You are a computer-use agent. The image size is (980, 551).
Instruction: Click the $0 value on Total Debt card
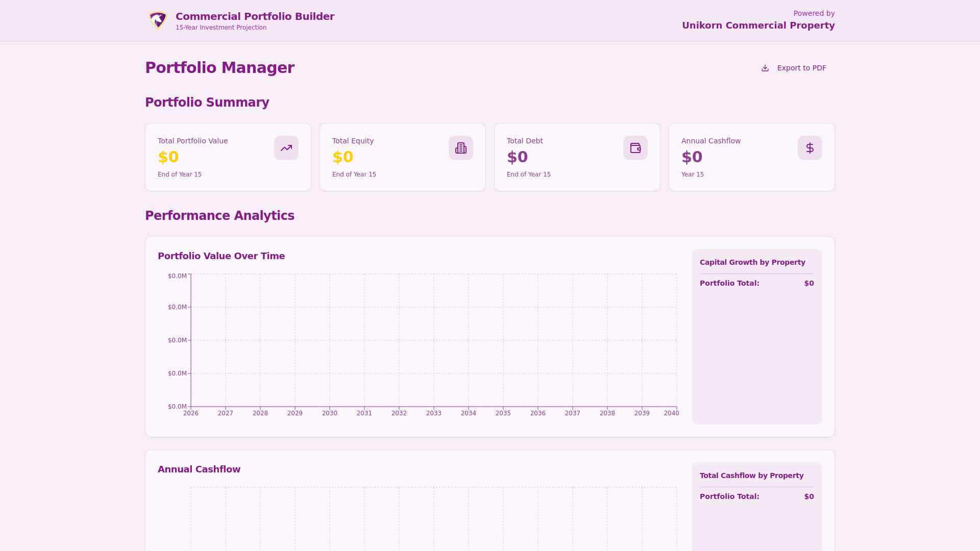click(x=517, y=157)
